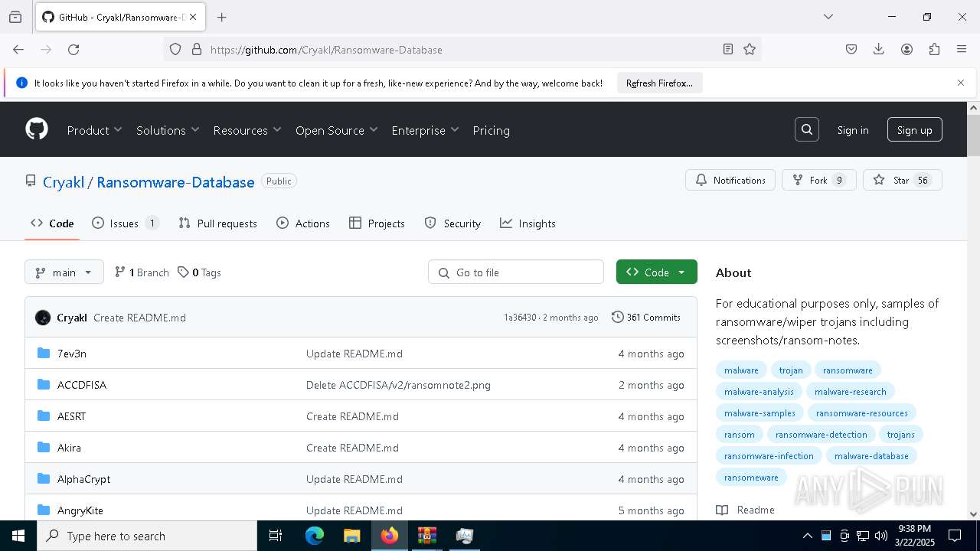Click the ransomware-detection topic tag
Image resolution: width=980 pixels, height=551 pixels.
click(x=821, y=434)
